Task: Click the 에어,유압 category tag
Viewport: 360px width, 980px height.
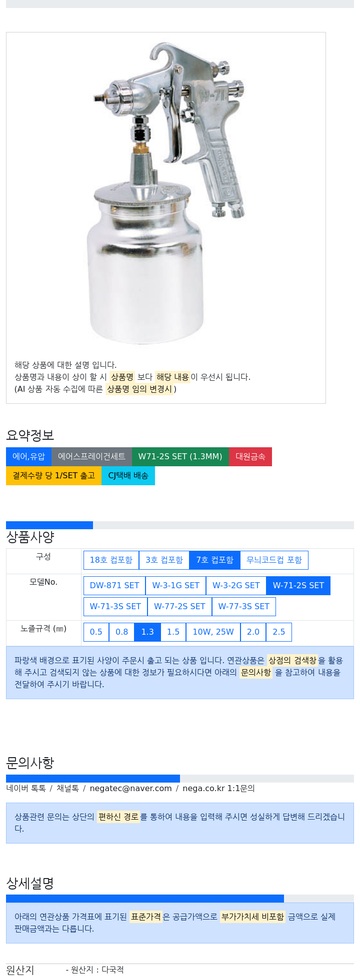Action: [x=28, y=456]
